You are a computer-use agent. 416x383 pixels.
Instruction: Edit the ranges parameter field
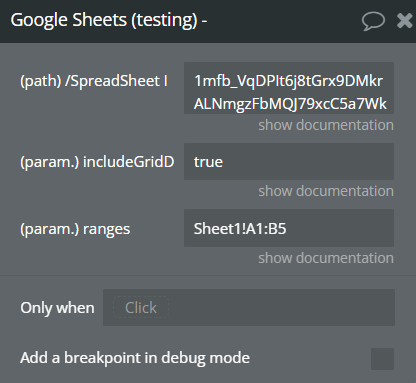289,228
